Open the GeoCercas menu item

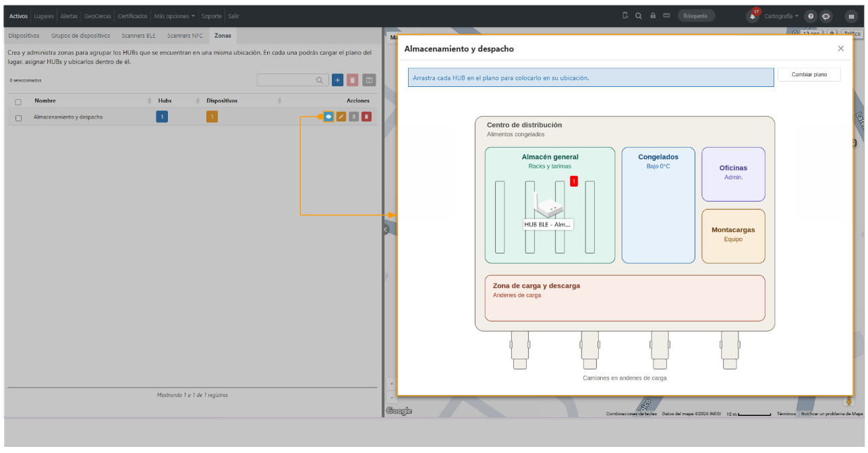[x=98, y=16]
